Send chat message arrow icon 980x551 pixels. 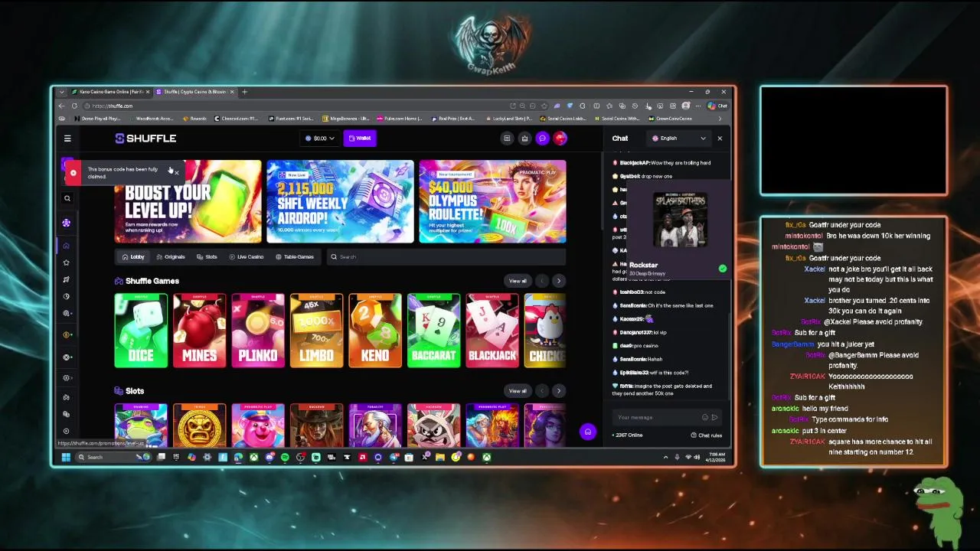pyautogui.click(x=714, y=417)
